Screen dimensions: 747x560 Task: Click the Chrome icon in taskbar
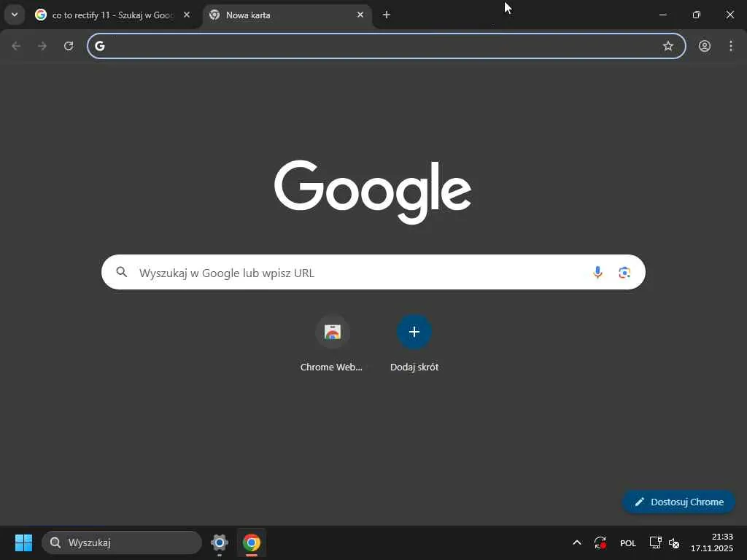pos(251,542)
